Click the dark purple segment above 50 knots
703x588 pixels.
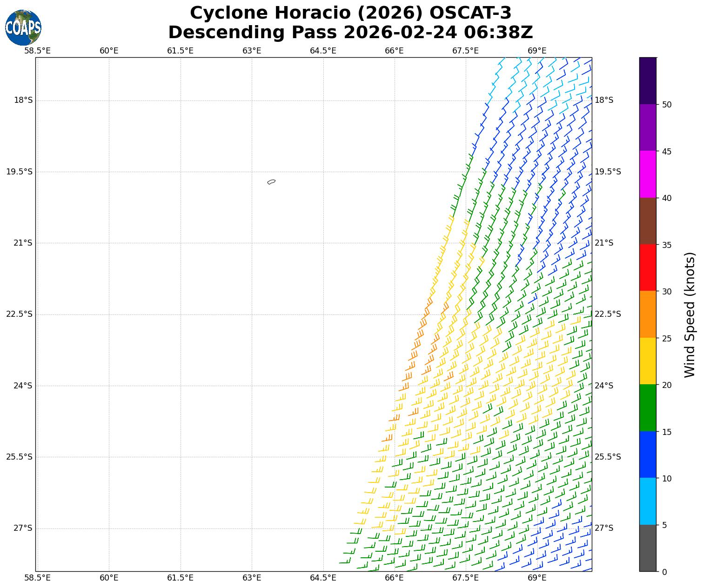[x=648, y=80]
